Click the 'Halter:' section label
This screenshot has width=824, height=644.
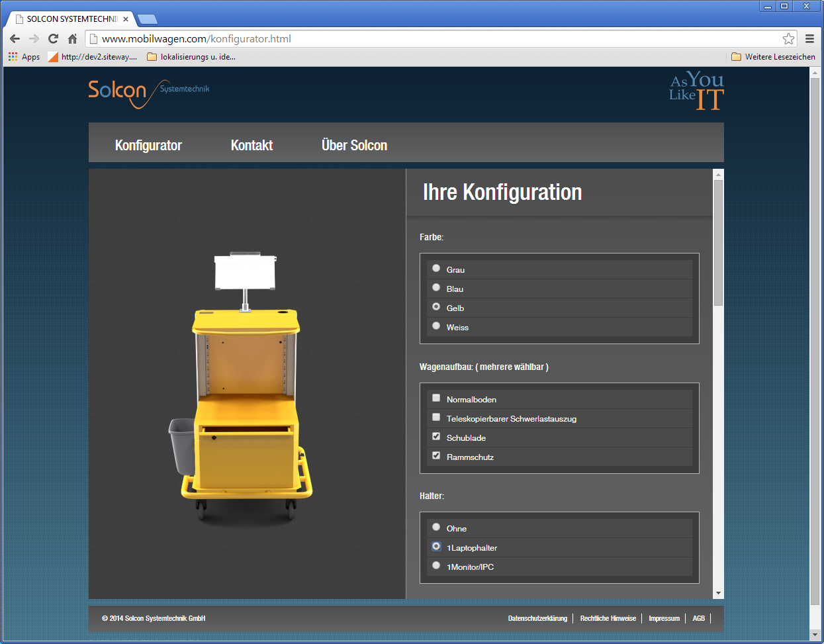click(x=432, y=496)
